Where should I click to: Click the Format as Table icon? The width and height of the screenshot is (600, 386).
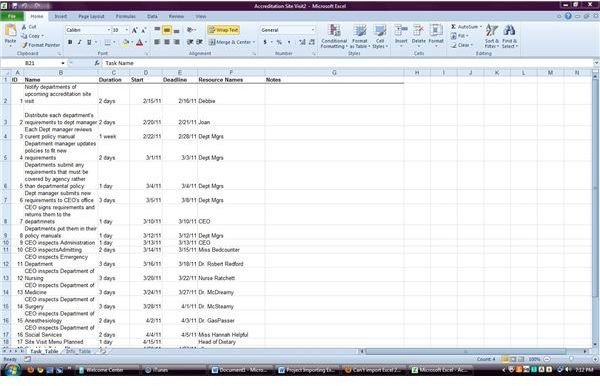[x=360, y=36]
